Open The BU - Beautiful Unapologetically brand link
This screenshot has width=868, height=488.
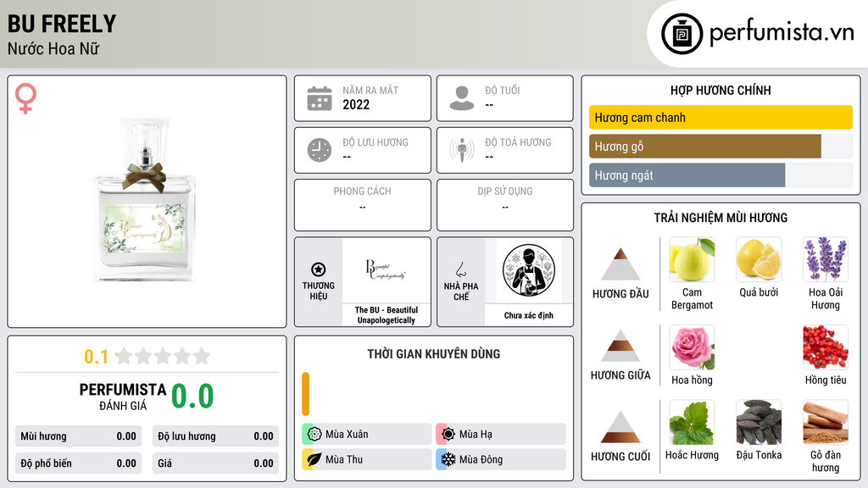pos(386,315)
